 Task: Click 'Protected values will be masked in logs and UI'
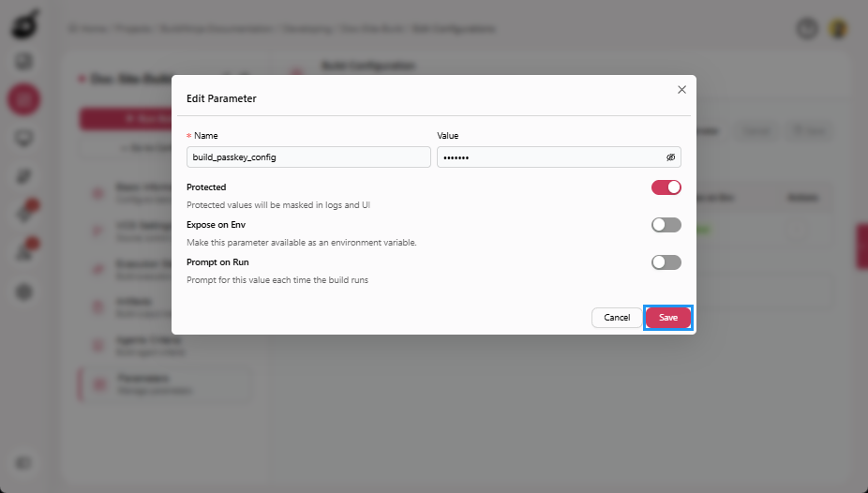click(278, 204)
